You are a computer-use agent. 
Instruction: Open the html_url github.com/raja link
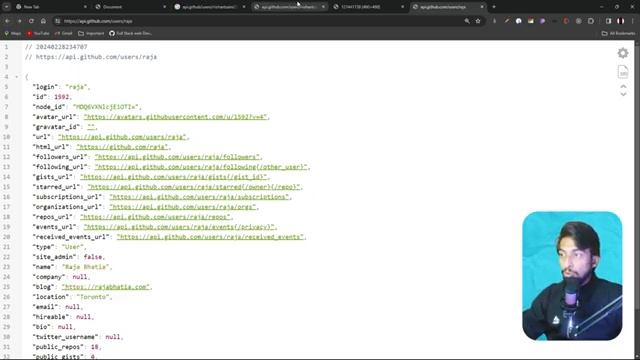click(122, 147)
